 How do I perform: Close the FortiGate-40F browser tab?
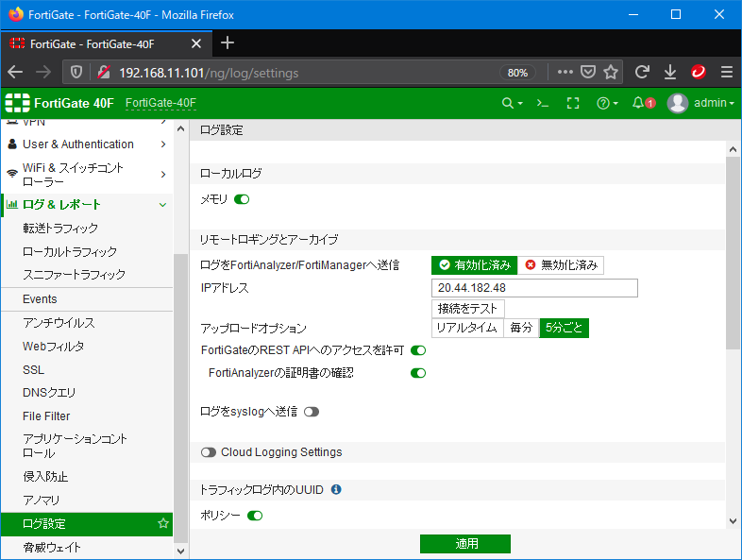pos(196,44)
